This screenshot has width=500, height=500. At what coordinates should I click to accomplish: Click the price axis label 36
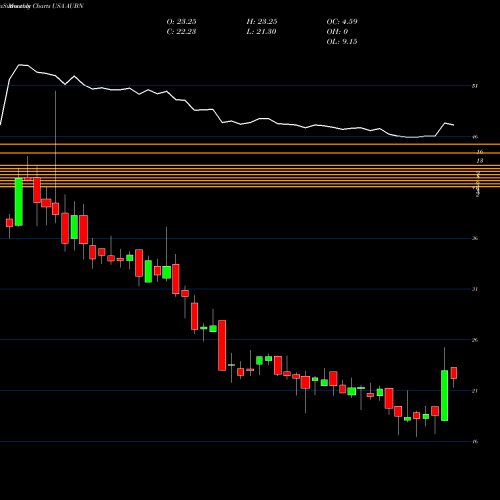pyautogui.click(x=475, y=238)
